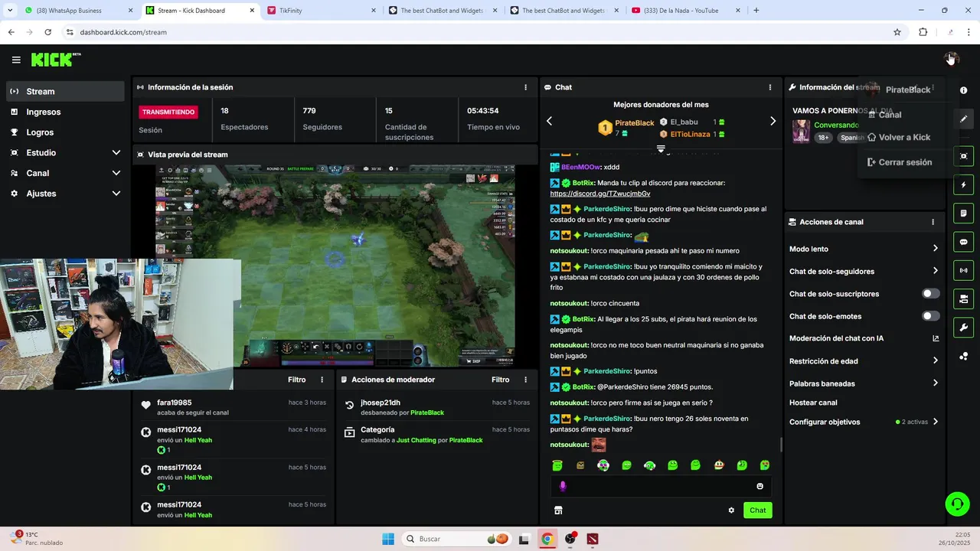Open the green support headset button

tap(957, 504)
